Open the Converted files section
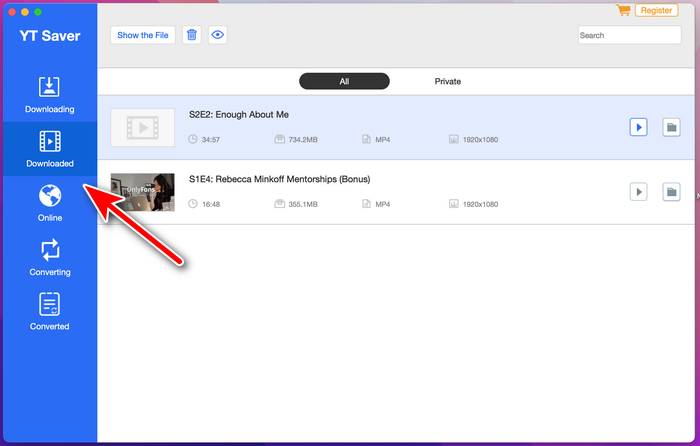This screenshot has height=446, width=700. [x=50, y=312]
